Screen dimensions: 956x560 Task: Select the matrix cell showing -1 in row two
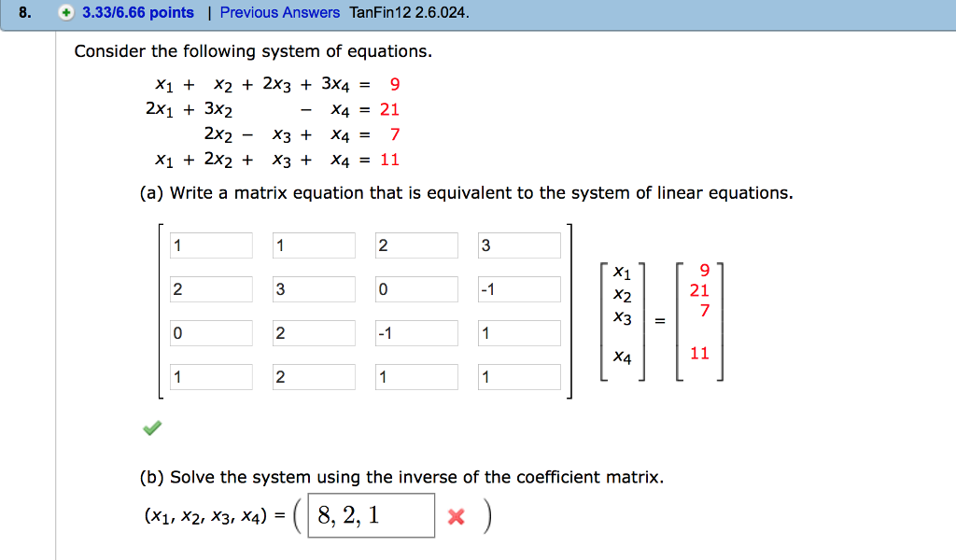519,288
